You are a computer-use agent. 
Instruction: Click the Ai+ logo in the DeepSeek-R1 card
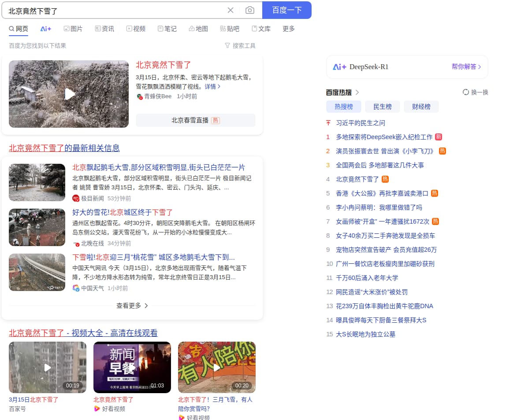[339, 67]
